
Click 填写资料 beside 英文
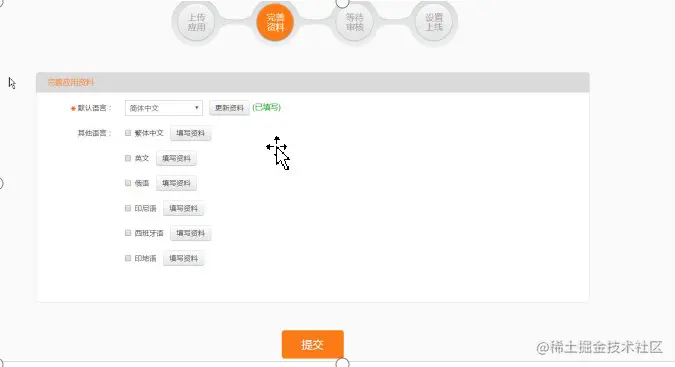176,158
